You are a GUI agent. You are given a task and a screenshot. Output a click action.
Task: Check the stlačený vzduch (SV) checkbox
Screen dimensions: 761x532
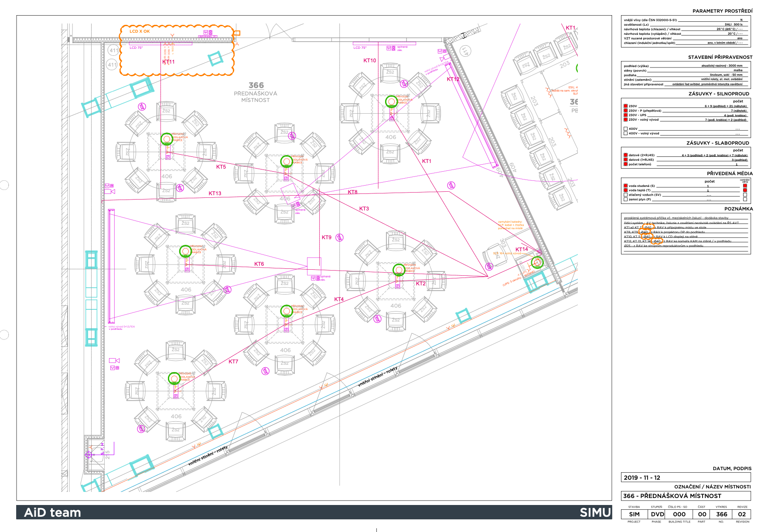click(625, 195)
